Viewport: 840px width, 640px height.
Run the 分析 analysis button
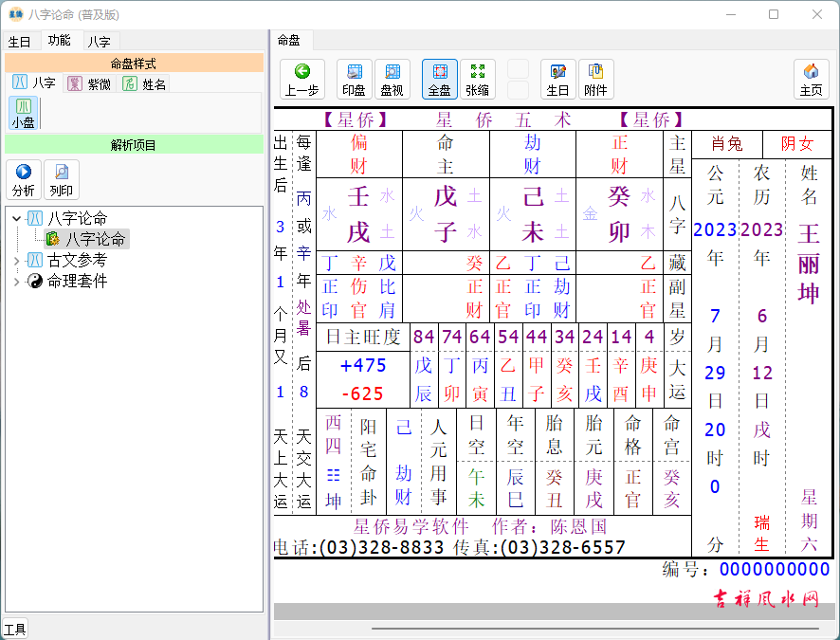(x=23, y=179)
